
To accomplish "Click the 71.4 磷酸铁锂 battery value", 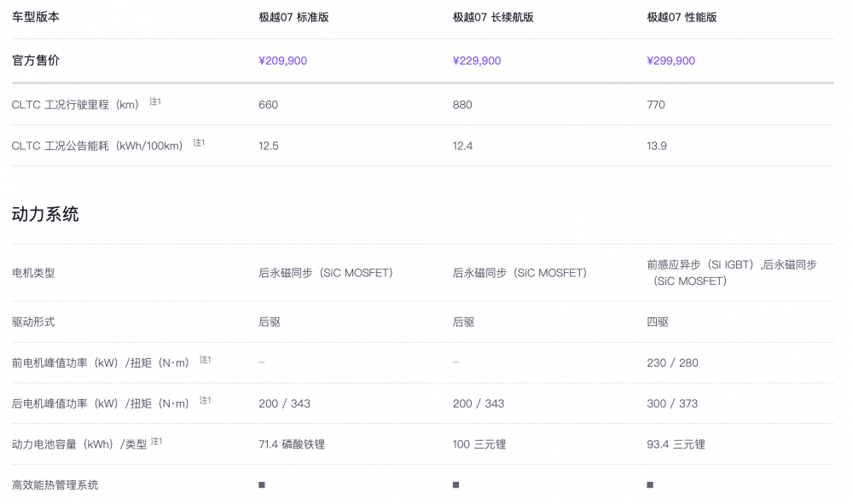I will click(292, 444).
